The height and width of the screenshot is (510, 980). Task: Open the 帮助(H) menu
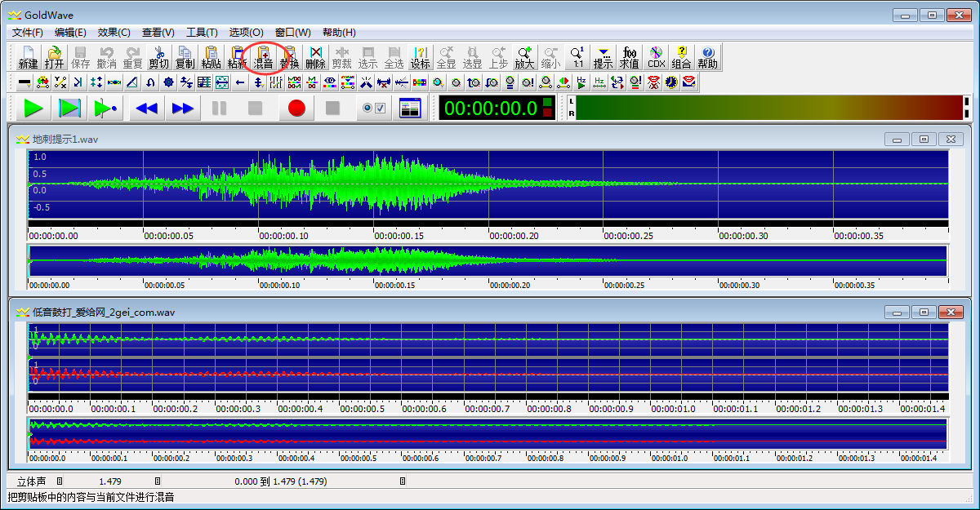click(x=339, y=33)
